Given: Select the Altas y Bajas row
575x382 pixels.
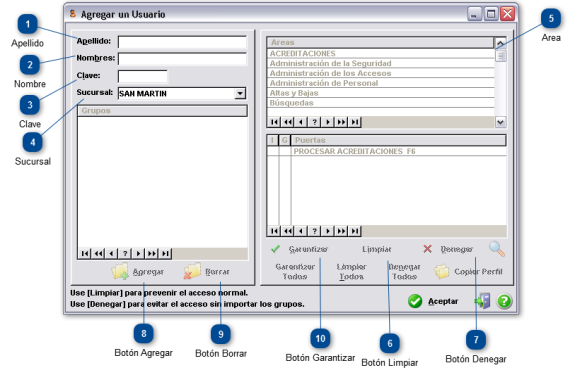Looking at the screenshot, I should pyautogui.click(x=381, y=93).
